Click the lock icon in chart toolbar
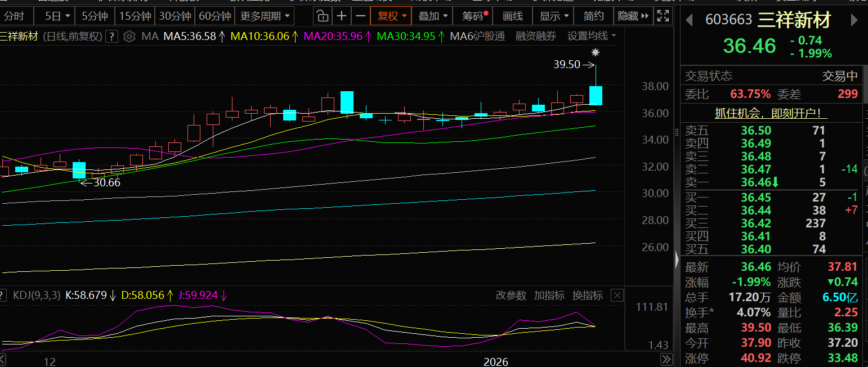This screenshot has width=868, height=367. 321,16
